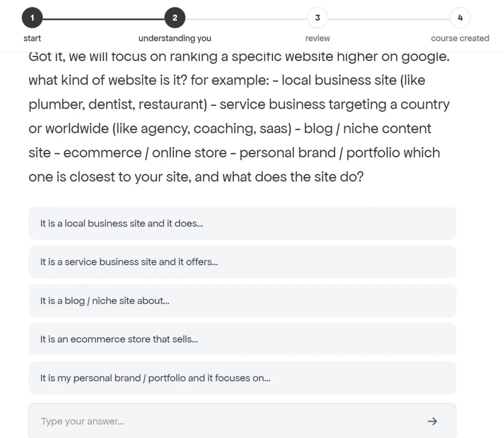
Task: Click the 'review' step label
Action: (x=317, y=38)
